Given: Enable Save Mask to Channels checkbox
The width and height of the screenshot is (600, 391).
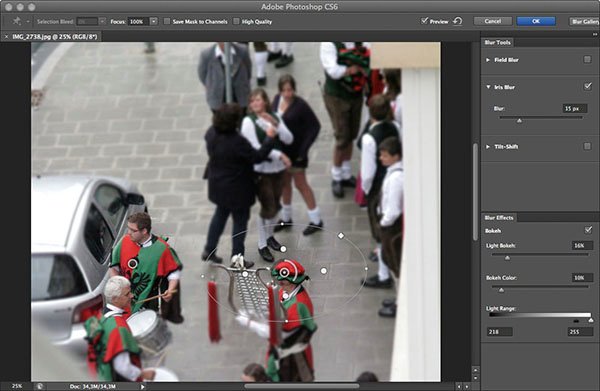Looking at the screenshot, I should click(x=167, y=21).
